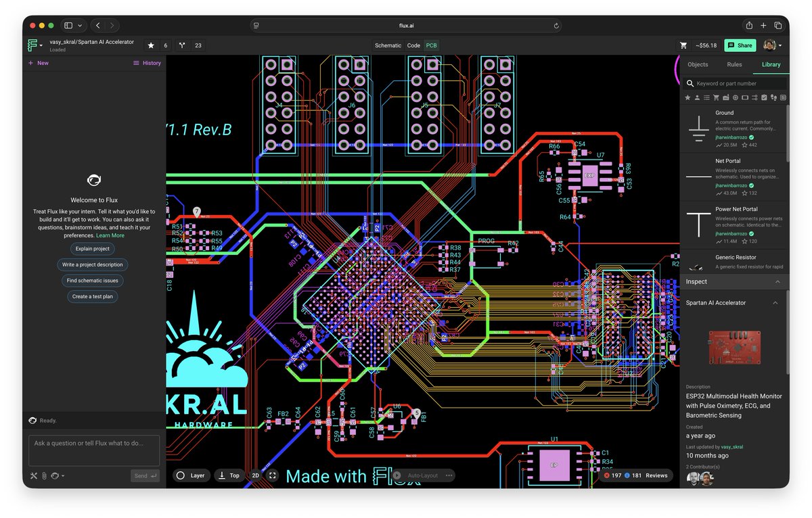Select the Power Net Portal library part
The image size is (812, 518).
[734, 225]
